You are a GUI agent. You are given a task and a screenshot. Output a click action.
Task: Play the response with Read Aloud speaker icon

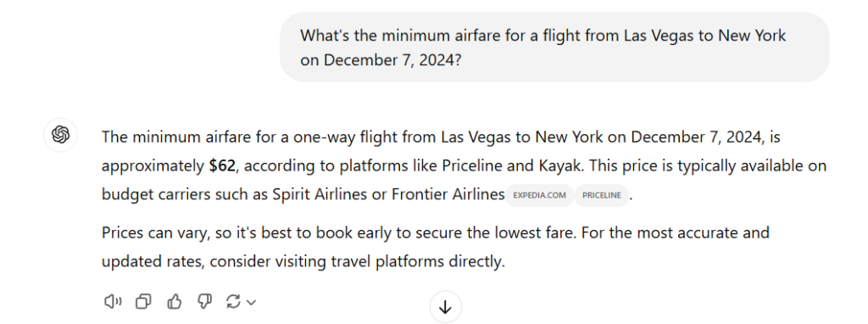point(113,301)
